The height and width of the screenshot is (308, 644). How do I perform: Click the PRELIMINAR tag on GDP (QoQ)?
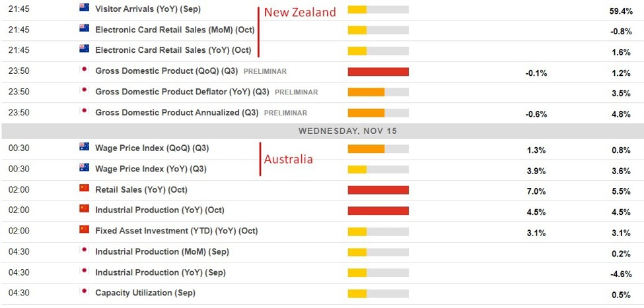[x=265, y=71]
